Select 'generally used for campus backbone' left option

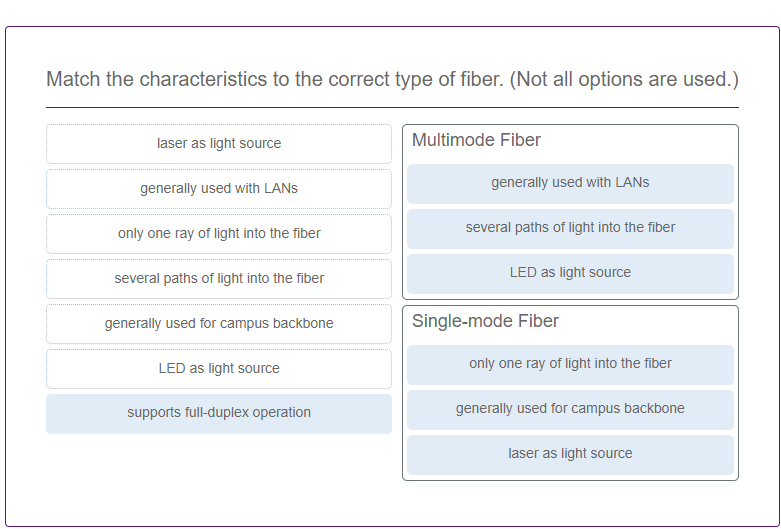[219, 324]
